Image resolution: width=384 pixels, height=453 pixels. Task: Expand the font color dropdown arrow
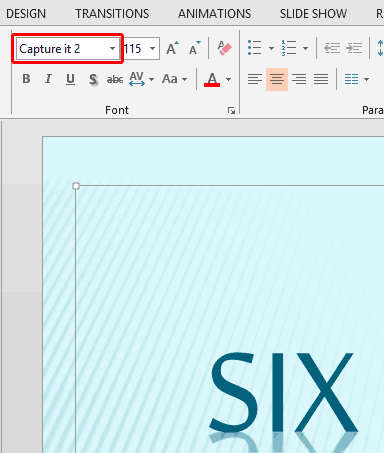pyautogui.click(x=228, y=79)
